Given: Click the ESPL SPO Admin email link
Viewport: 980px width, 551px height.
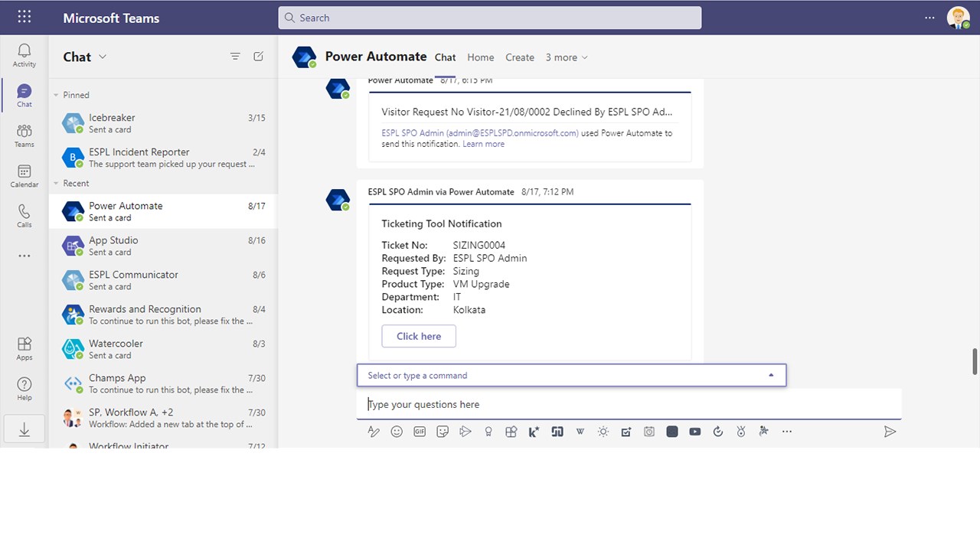Looking at the screenshot, I should (x=480, y=133).
